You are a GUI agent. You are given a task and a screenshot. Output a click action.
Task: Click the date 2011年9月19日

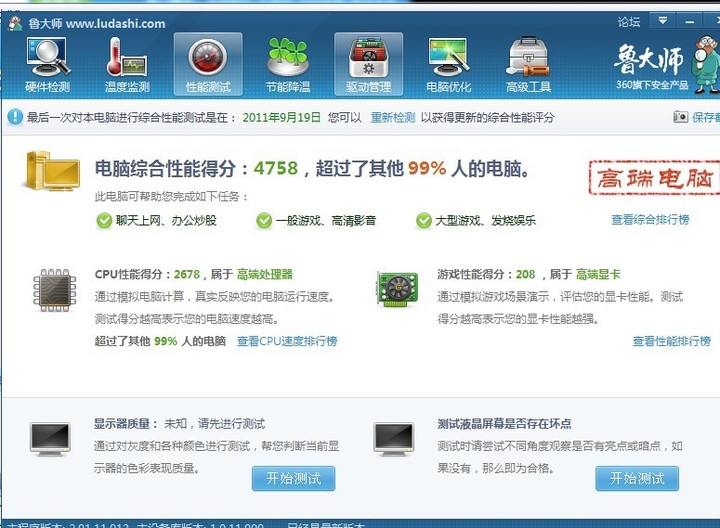coord(281,118)
